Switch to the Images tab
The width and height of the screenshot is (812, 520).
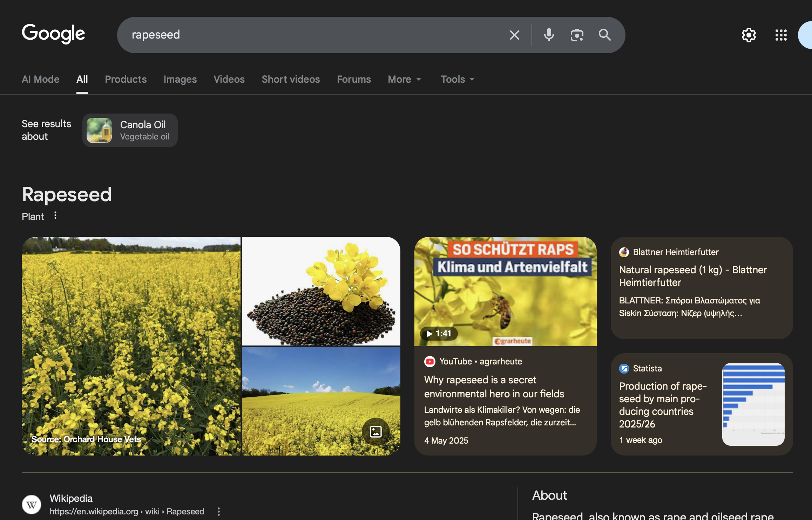(180, 80)
